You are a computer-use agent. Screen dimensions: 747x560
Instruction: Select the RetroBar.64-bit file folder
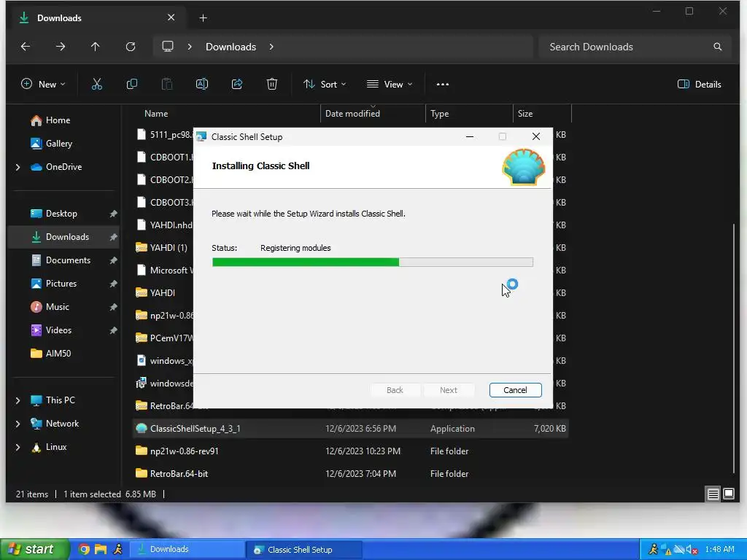pyautogui.click(x=351, y=474)
